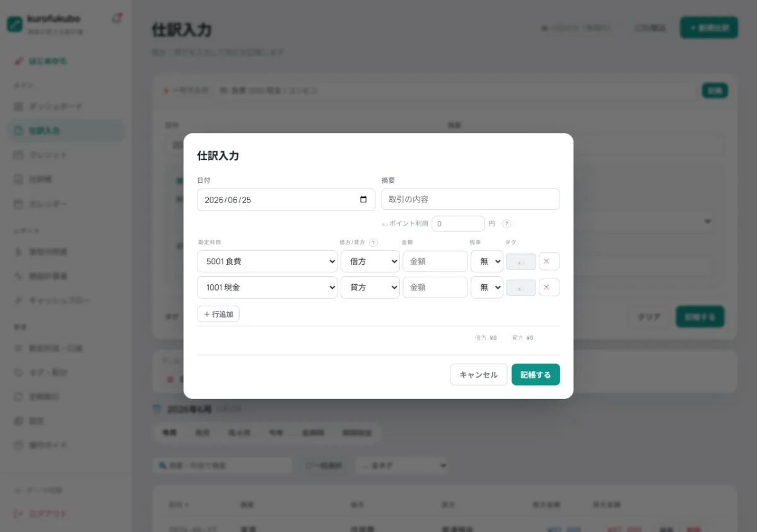Click the 仕訳入力 dialog title
This screenshot has width=757, height=532.
pos(218,156)
